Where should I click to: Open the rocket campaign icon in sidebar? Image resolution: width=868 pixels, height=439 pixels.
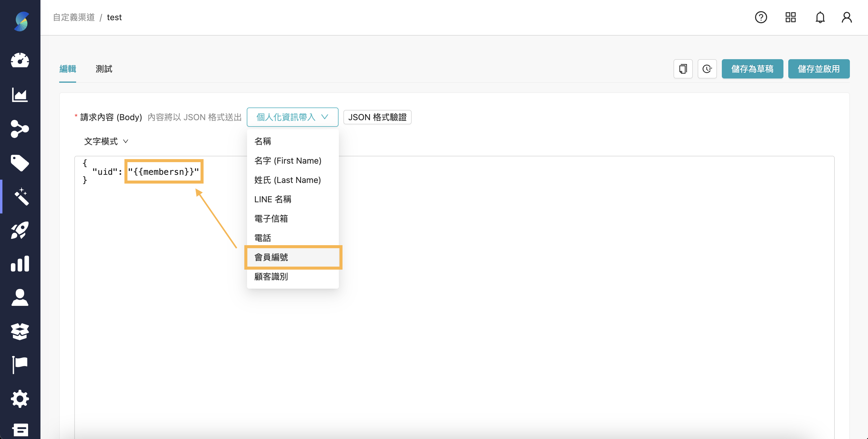[20, 230]
